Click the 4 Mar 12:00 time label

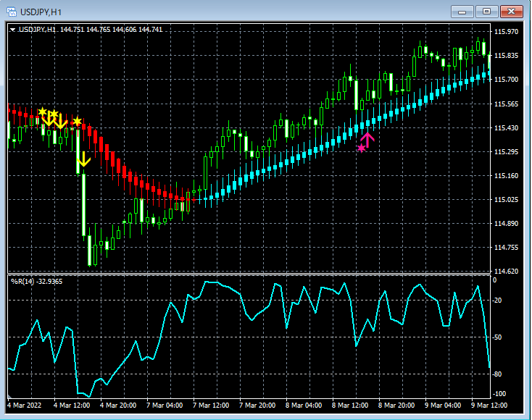[72, 406]
